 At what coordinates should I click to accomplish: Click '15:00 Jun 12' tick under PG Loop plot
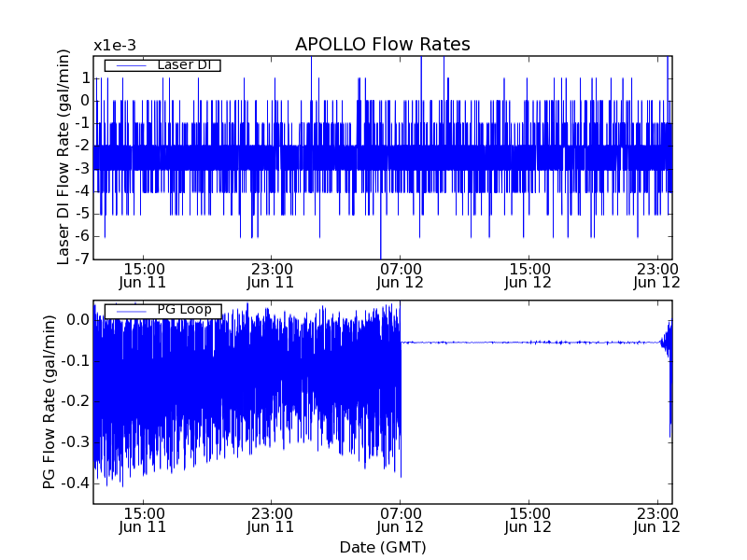point(529,521)
